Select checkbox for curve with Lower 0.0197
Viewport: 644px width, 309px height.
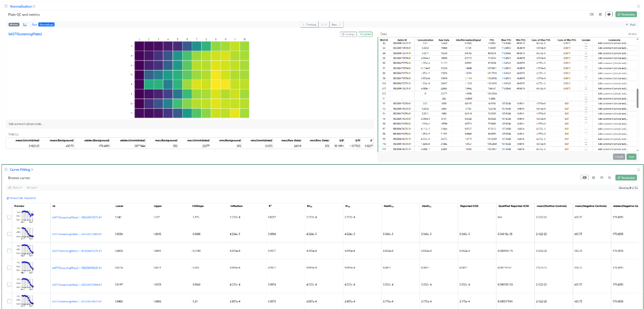(9, 284)
